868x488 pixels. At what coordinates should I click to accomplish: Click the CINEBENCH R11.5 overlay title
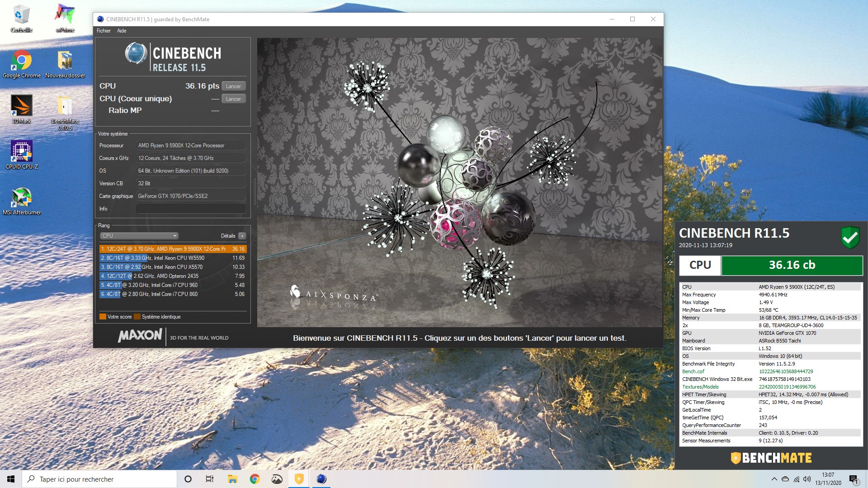click(x=734, y=233)
